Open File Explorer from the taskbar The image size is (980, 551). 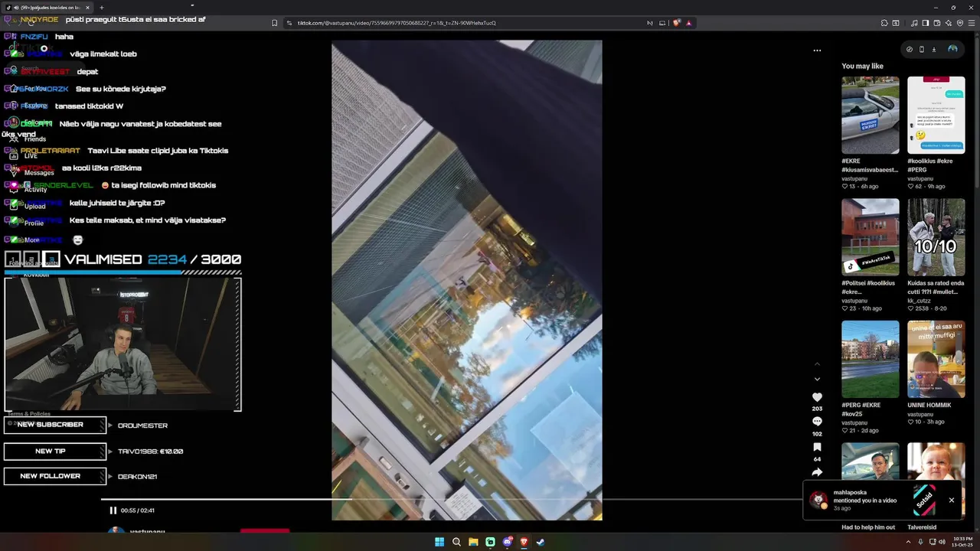[473, 542]
